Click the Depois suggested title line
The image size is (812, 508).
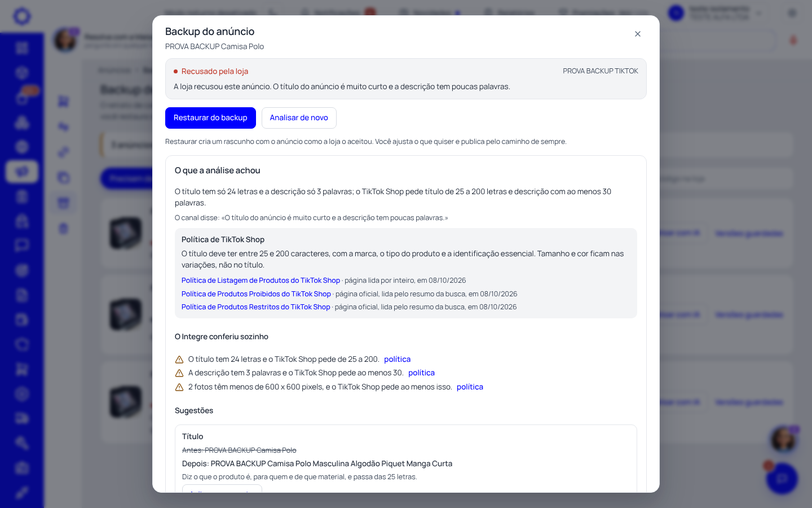pos(317,464)
